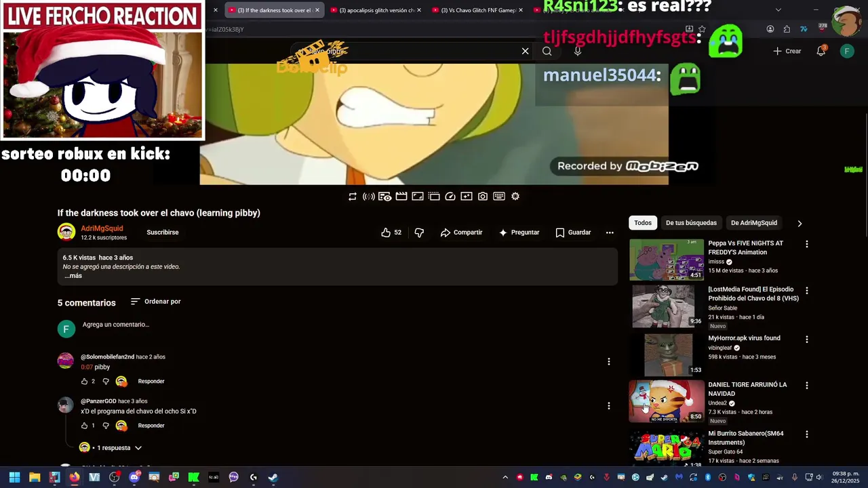Like Solomobilefan2nd's comment
868x488 pixels.
(x=85, y=382)
